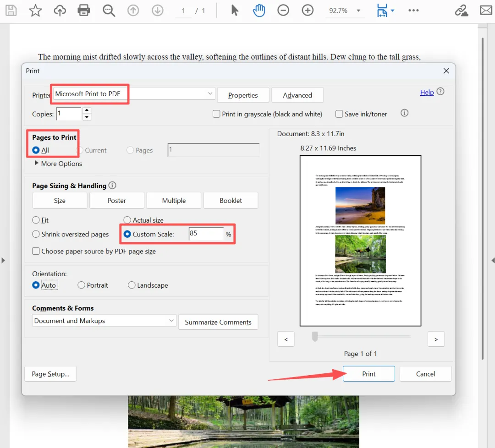Click the help question mark icon
The image size is (495, 448).
click(440, 92)
